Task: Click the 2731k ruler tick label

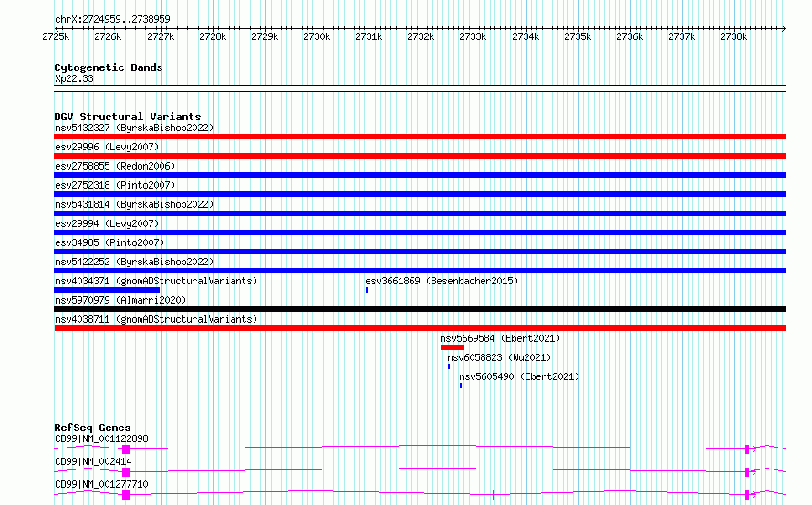Action: 369,36
